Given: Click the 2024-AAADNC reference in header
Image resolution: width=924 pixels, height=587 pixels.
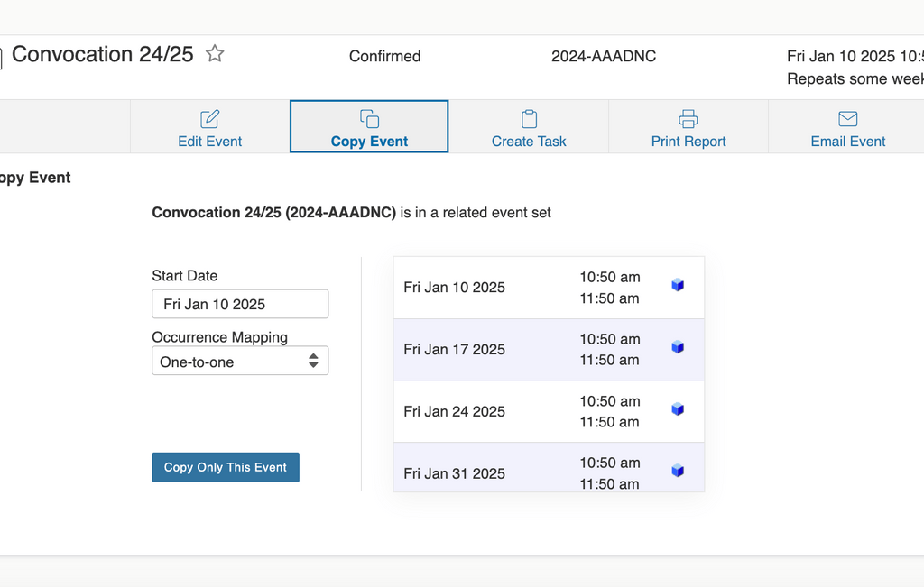Looking at the screenshot, I should [x=604, y=56].
